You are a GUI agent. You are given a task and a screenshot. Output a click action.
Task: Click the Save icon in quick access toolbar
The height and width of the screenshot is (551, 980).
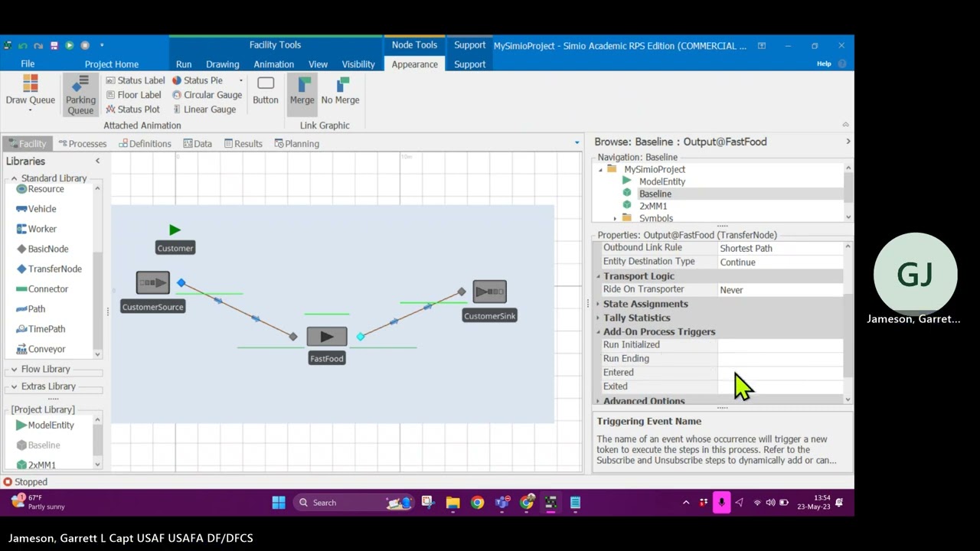click(x=54, y=46)
